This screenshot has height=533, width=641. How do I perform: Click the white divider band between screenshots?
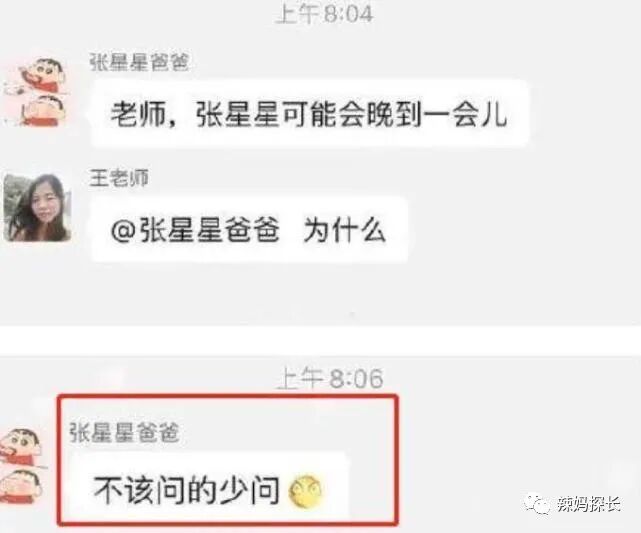(320, 340)
